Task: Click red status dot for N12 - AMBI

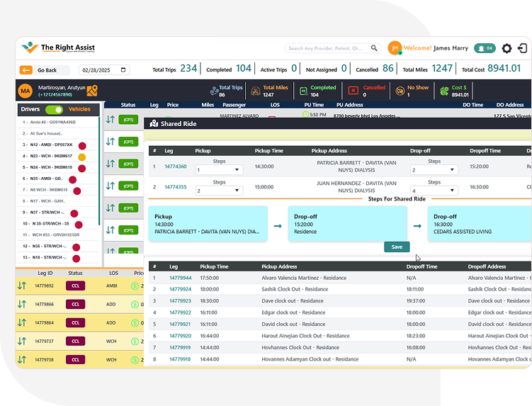Action: click(81, 145)
